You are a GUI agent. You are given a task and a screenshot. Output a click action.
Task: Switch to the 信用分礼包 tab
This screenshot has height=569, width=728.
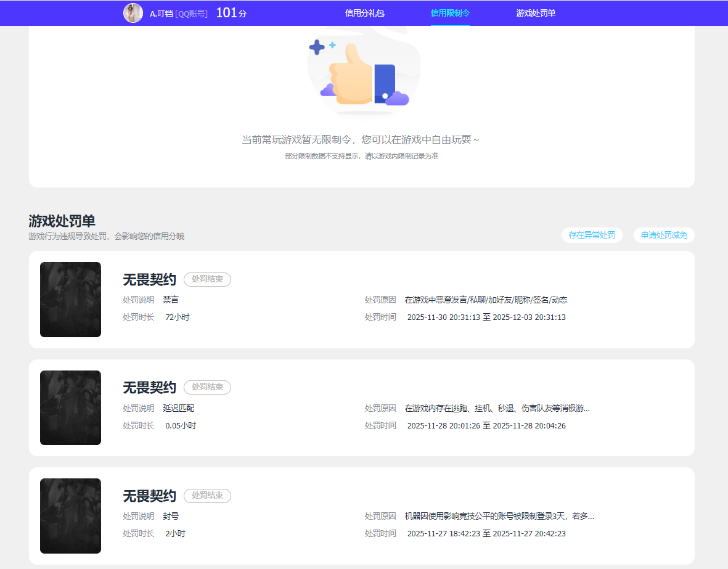[364, 12]
